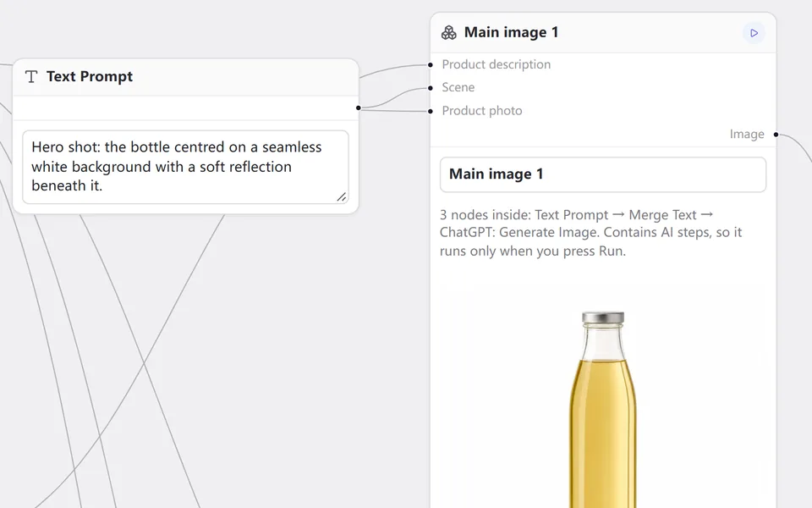The height and width of the screenshot is (508, 812).
Task: Edit the Main image 1 name field
Action: 603,174
